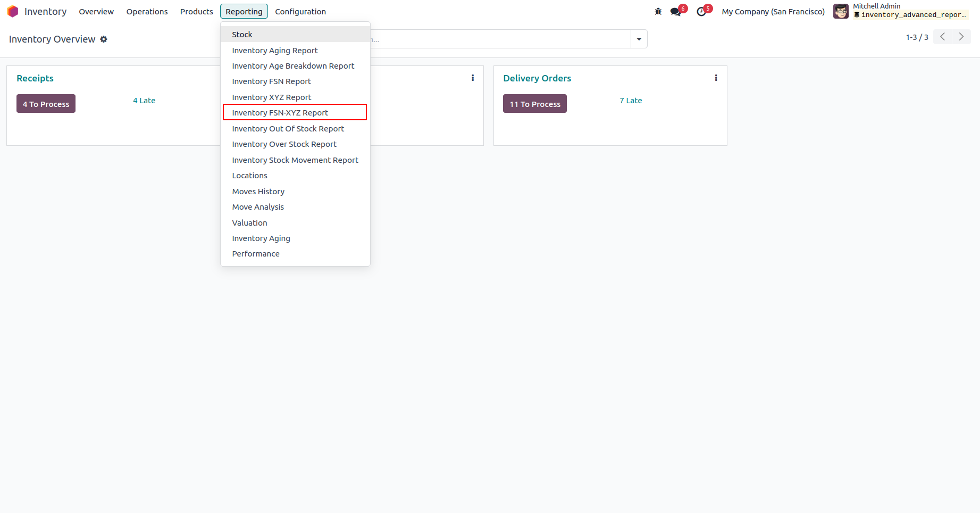Select Inventory Age Breakdown Report
The height and width of the screenshot is (513, 980).
click(x=295, y=65)
